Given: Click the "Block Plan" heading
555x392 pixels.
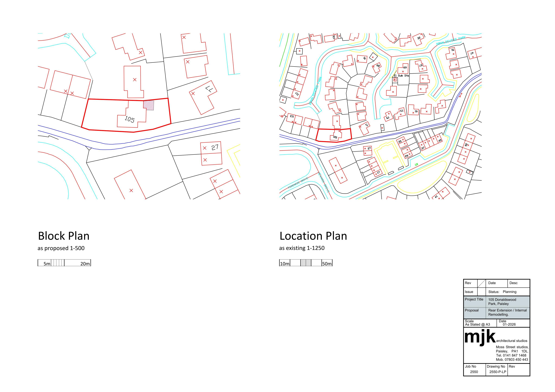Looking at the screenshot, I should pyautogui.click(x=64, y=236).
